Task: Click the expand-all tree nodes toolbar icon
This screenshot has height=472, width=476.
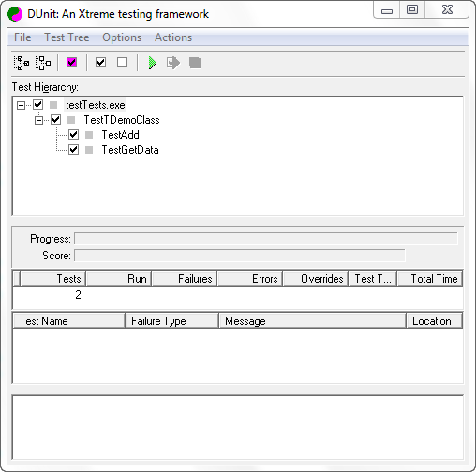Action: (x=22, y=63)
